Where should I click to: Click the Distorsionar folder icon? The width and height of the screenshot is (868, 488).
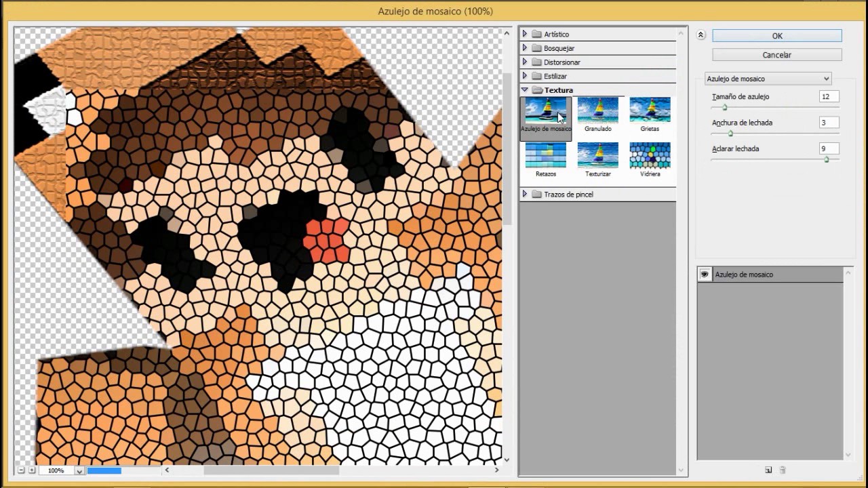536,62
